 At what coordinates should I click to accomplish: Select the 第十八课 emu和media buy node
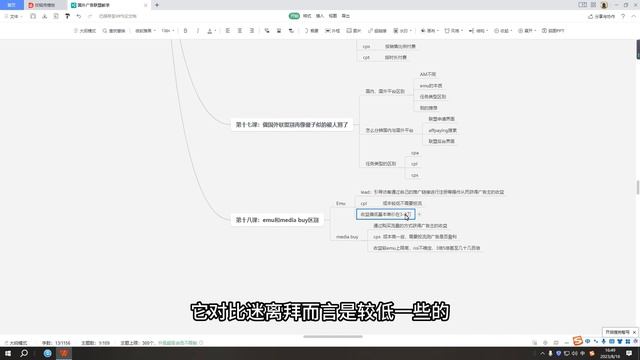[x=277, y=220]
